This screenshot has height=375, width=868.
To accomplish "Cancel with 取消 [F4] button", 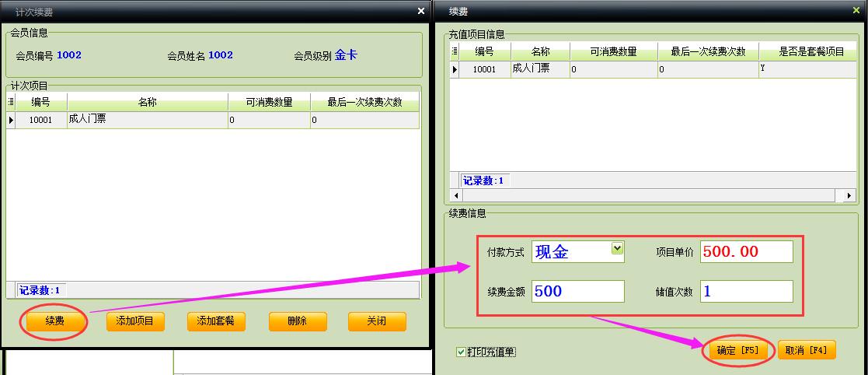I will coord(807,350).
